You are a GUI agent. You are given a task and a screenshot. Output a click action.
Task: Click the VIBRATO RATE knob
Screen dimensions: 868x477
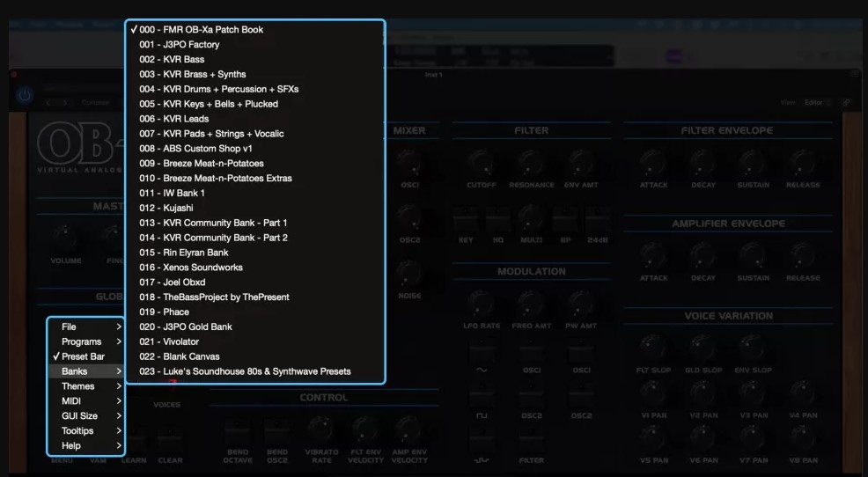321,429
